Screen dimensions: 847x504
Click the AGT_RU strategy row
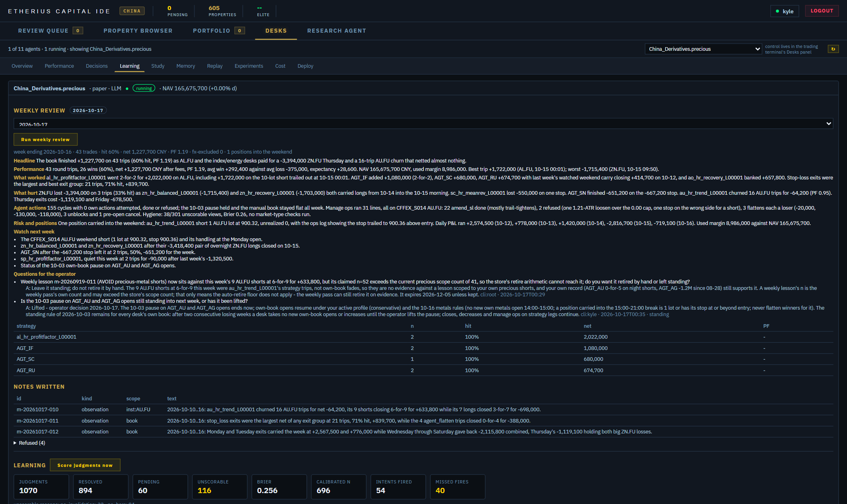click(423, 370)
